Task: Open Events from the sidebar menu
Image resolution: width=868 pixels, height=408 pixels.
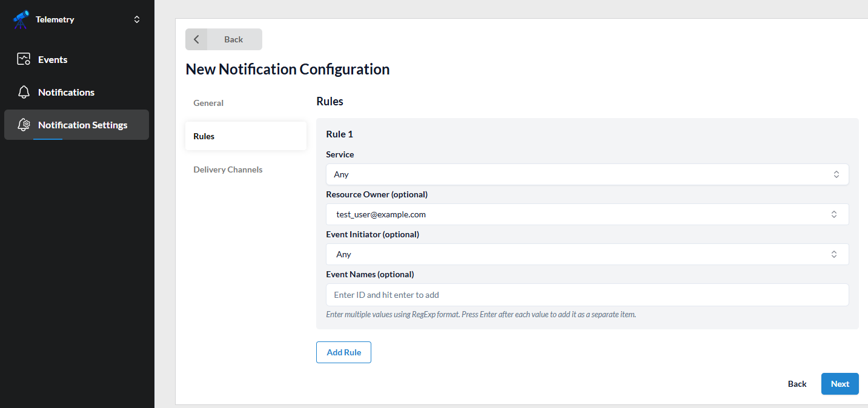Action: click(53, 59)
